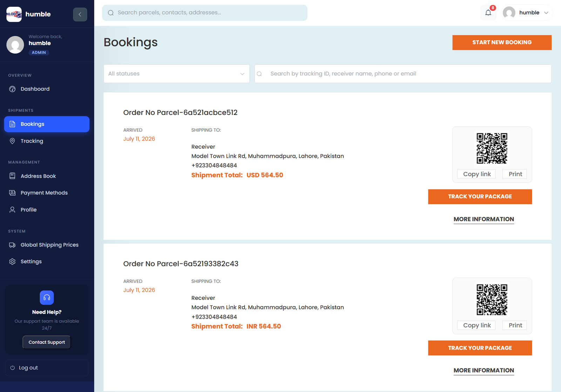Click heading Order No Parcel-6a52193382c43
561x392 pixels.
coord(181,264)
